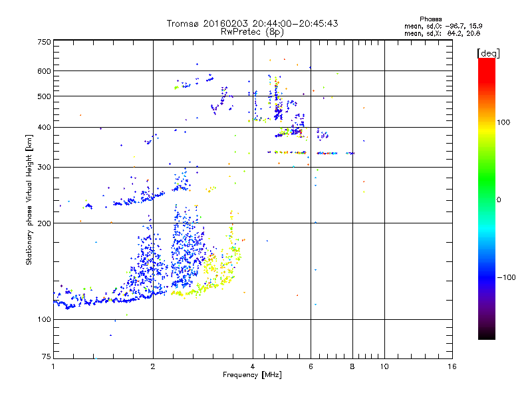
Task: Click the colorbar label '0'
Action: 499,200
